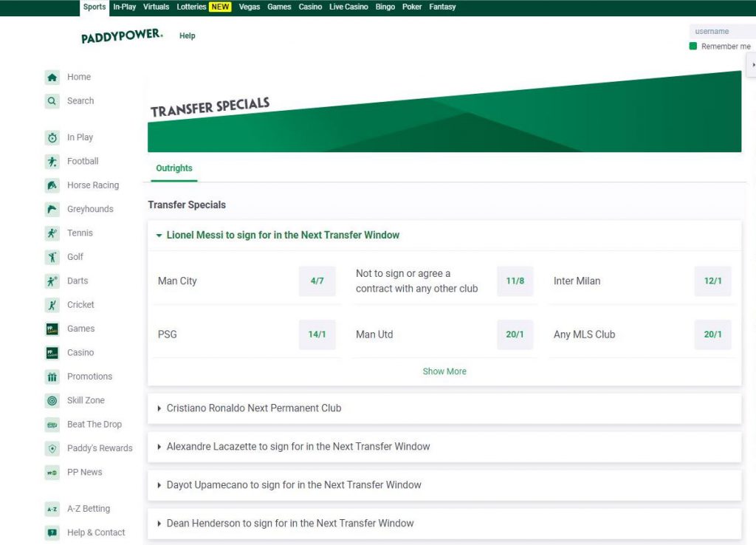The height and width of the screenshot is (545, 756).
Task: Click the Paddy's Rewards sidebar link
Action: click(100, 448)
